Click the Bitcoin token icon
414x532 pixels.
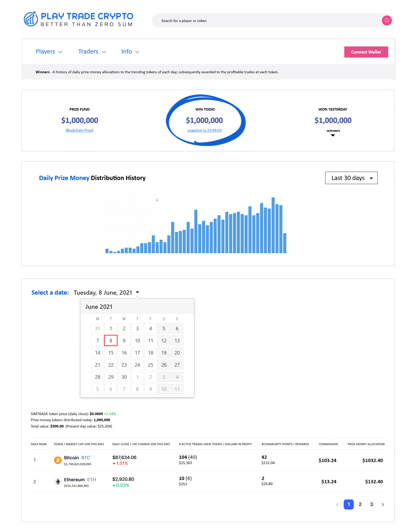(x=58, y=460)
